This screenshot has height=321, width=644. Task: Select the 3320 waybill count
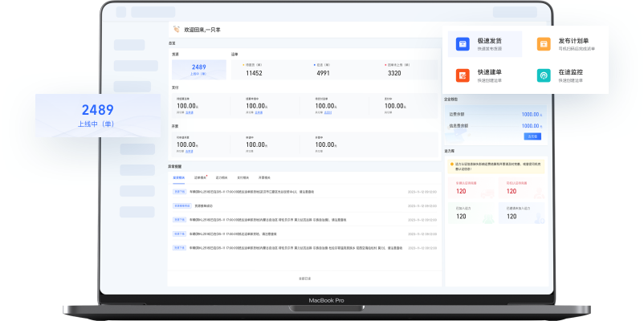(394, 73)
